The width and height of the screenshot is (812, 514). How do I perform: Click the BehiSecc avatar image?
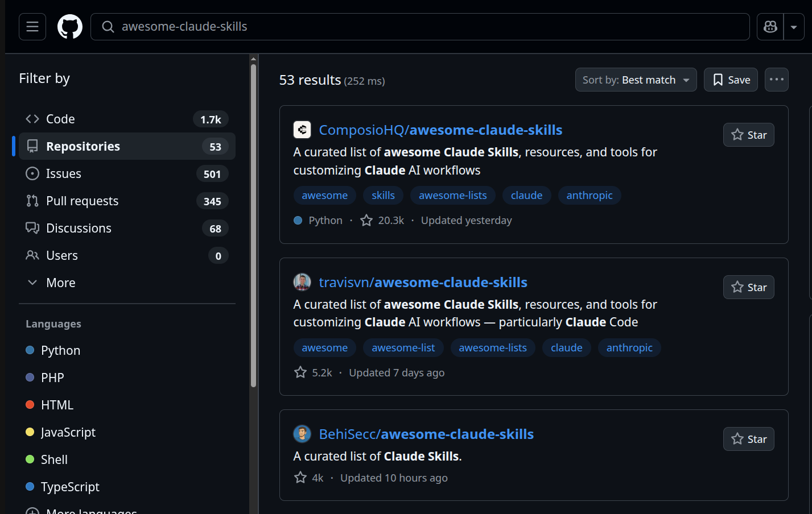[x=302, y=434]
